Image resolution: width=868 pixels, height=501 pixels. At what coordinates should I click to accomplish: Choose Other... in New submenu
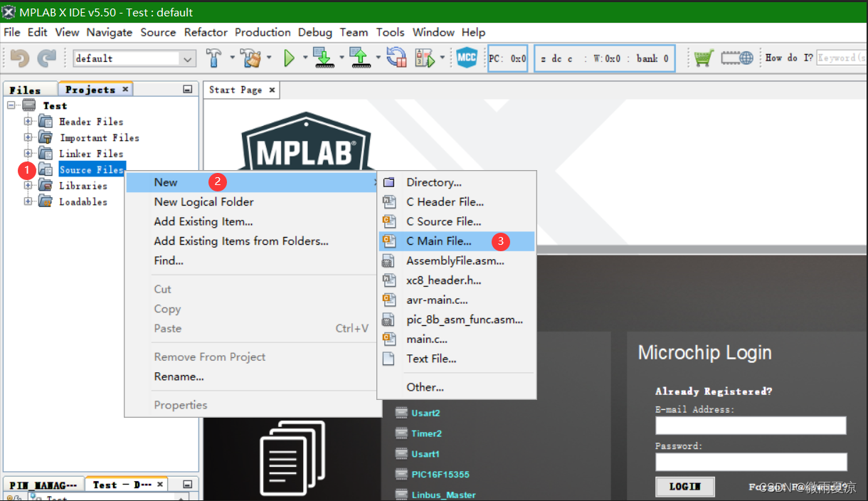coord(457,387)
